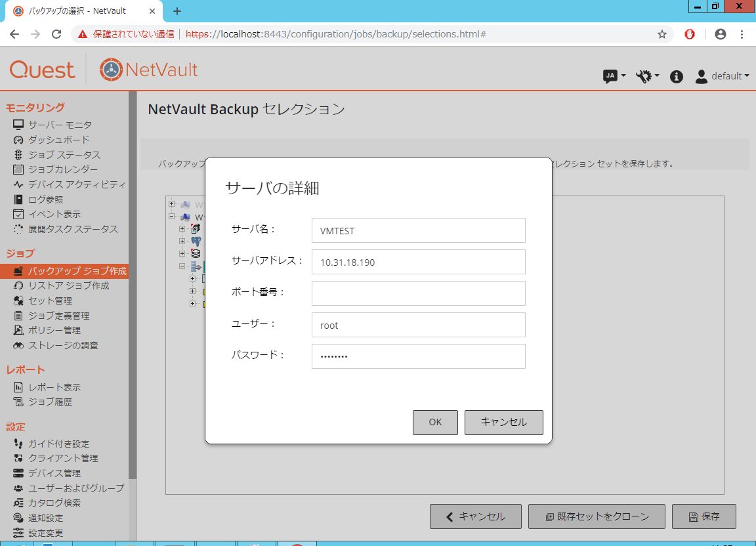Click the address bar URL
This screenshot has height=546, width=756.
tap(335, 34)
